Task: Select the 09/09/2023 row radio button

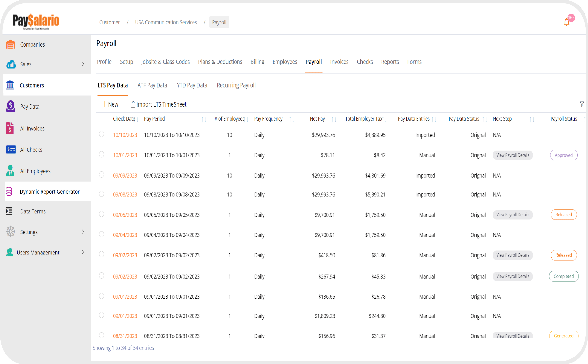Action: (101, 174)
